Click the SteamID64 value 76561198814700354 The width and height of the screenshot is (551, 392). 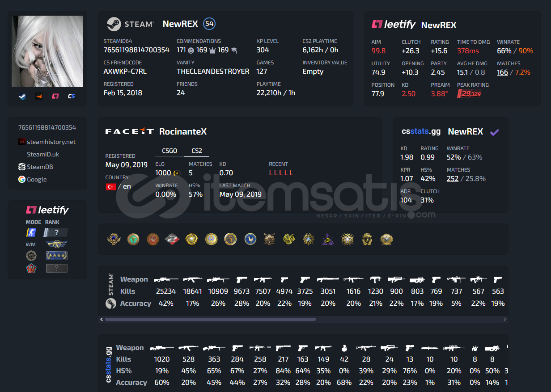pyautogui.click(x=136, y=50)
